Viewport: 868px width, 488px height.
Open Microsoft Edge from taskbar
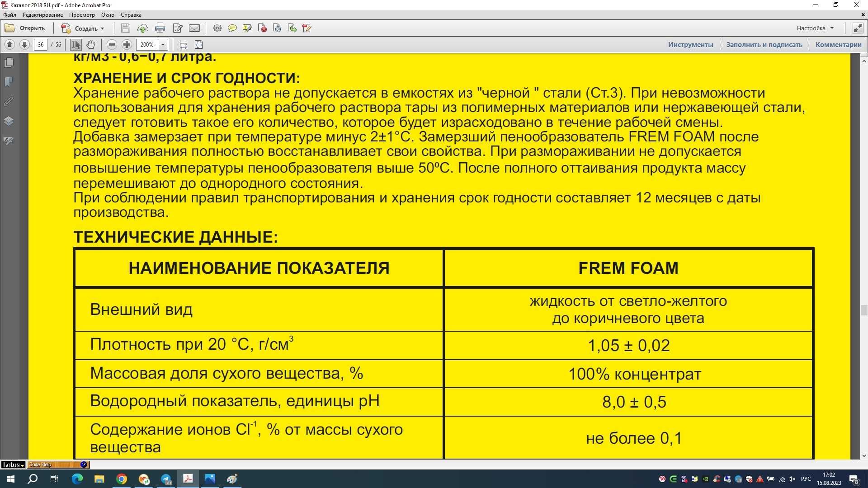point(77,479)
